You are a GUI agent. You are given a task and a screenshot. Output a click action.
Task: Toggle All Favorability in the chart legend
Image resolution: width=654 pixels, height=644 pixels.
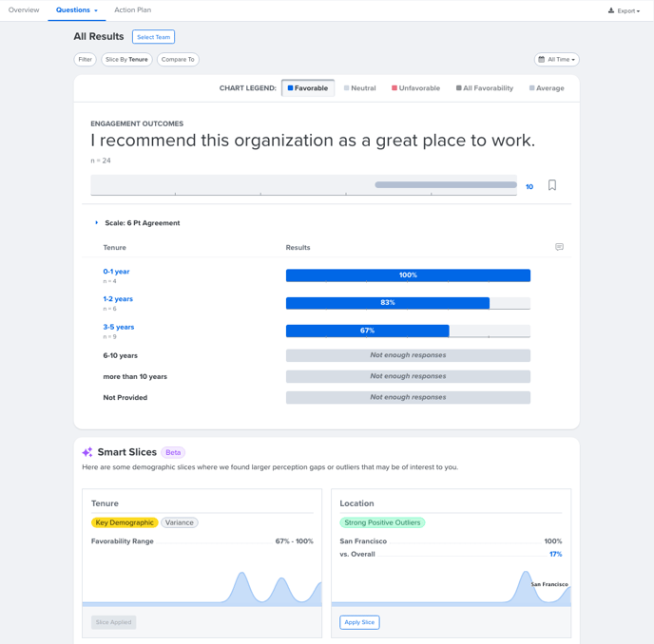[485, 88]
